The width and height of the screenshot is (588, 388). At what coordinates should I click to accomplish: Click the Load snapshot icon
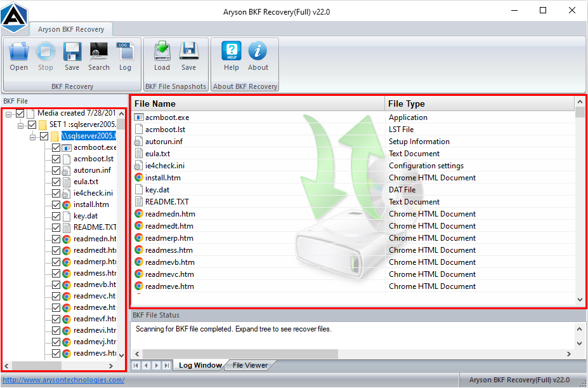coord(162,51)
